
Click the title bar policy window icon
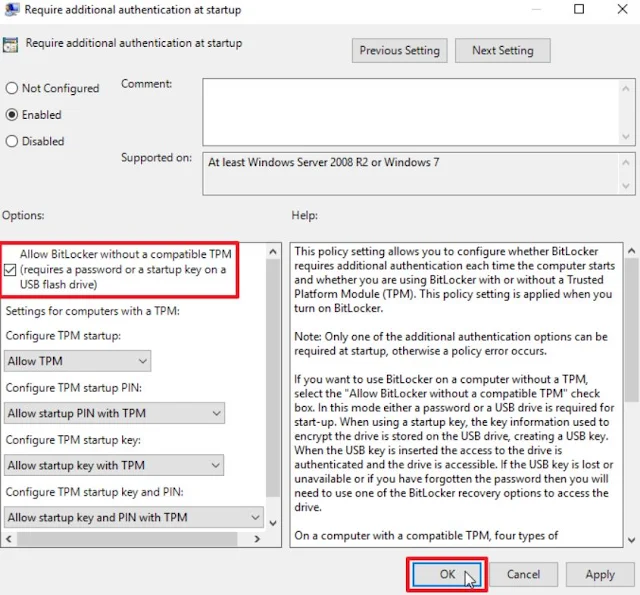click(11, 10)
